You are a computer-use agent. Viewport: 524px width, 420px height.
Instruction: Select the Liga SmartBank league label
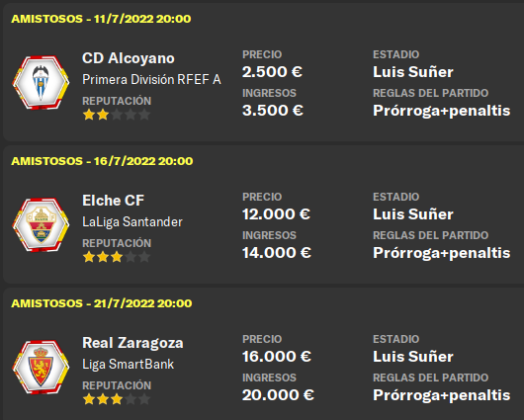click(x=128, y=365)
